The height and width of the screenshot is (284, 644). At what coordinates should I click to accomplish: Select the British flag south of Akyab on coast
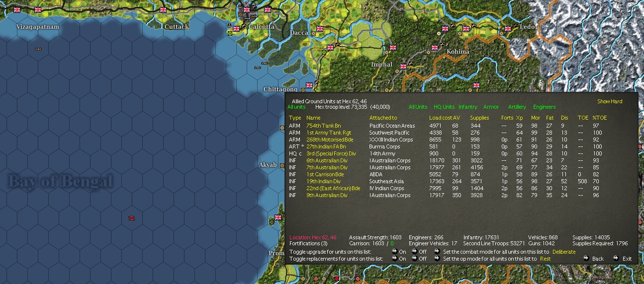(278, 217)
